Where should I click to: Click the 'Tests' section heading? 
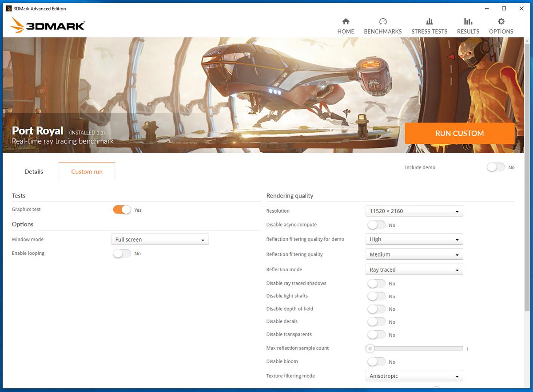19,196
